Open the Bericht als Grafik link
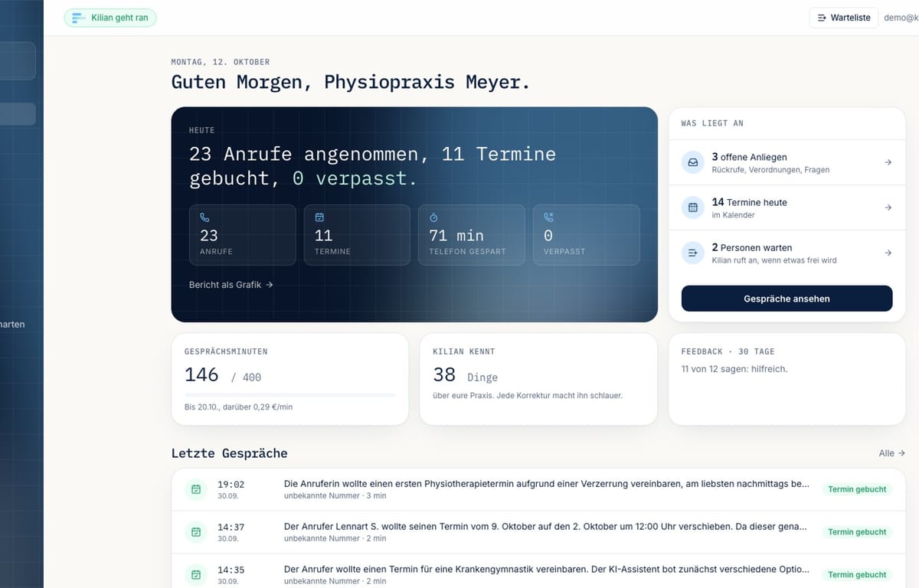The width and height of the screenshot is (919, 588). click(231, 285)
